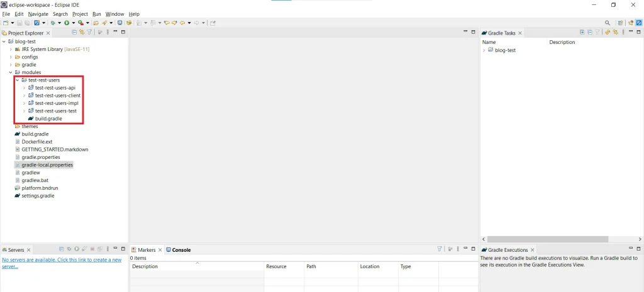The height and width of the screenshot is (292, 644).
Task: Switch to the Console tab
Action: (x=178, y=250)
